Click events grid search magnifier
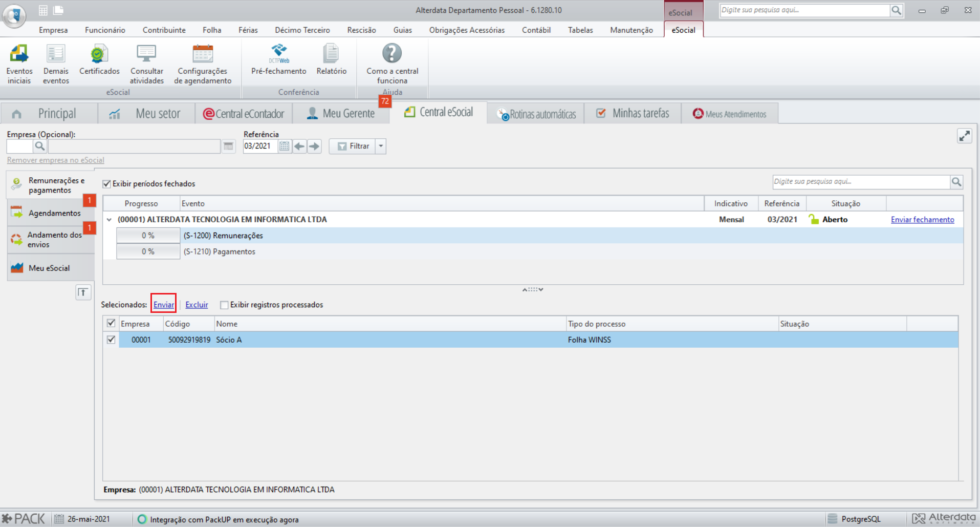 [956, 182]
